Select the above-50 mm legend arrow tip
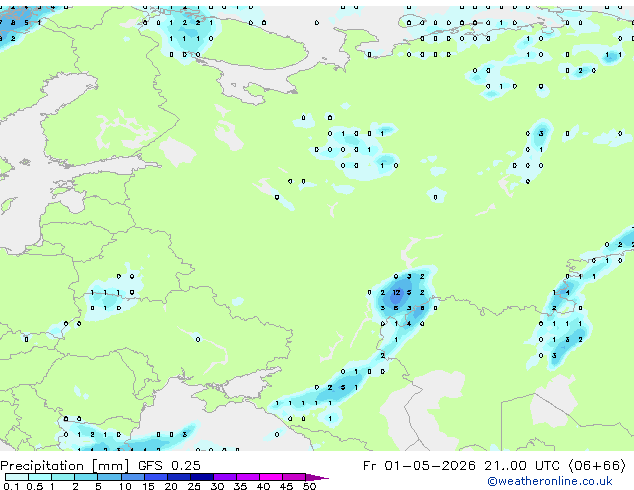The height and width of the screenshot is (490, 634). pos(317,477)
